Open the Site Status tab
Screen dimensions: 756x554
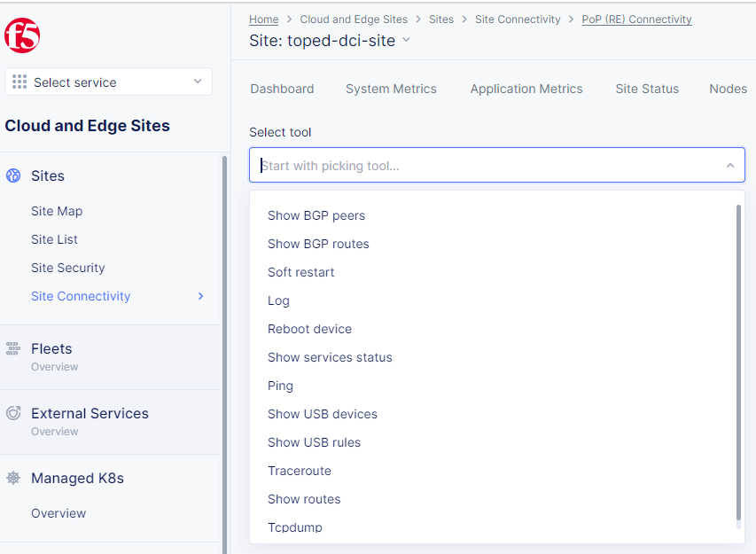point(647,89)
